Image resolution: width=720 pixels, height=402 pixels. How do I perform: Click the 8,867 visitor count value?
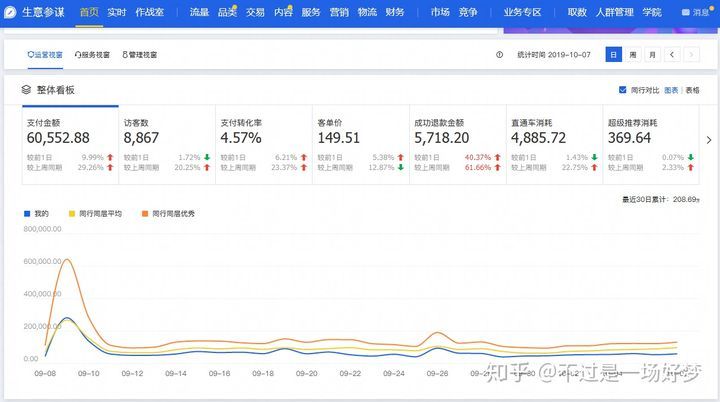(x=141, y=138)
